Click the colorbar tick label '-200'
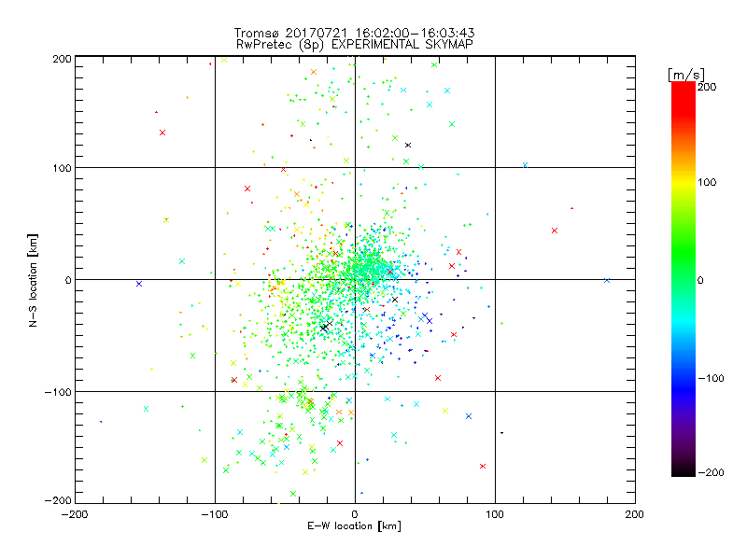The height and width of the screenshot is (560, 747). click(x=711, y=472)
